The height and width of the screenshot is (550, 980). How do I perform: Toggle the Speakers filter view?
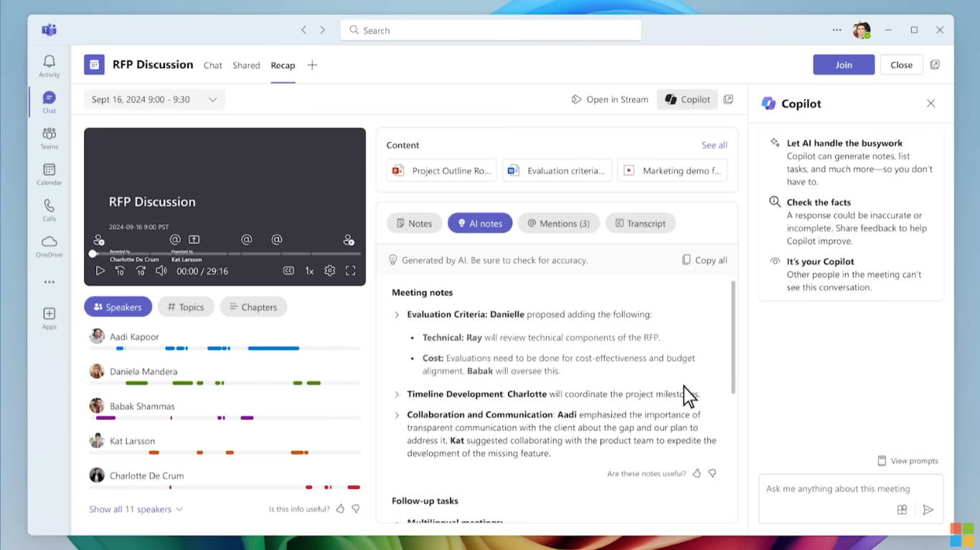118,307
